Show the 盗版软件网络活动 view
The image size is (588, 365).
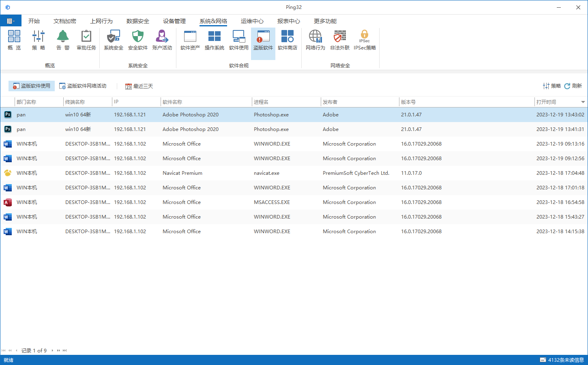83,86
